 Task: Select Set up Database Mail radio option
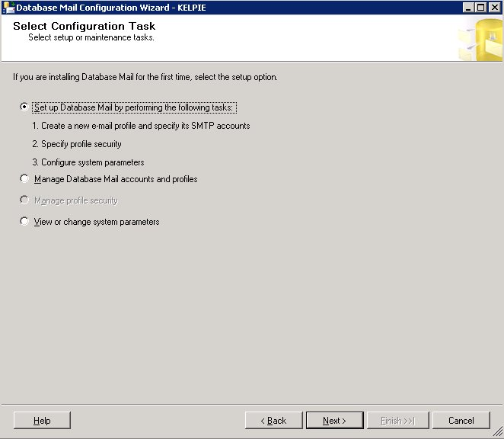pyautogui.click(x=24, y=107)
